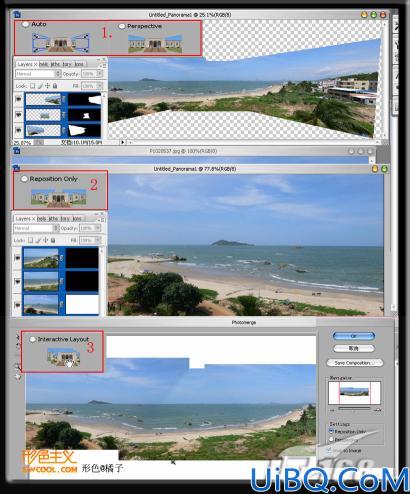Open the Paths tab in upper panel

(54, 64)
